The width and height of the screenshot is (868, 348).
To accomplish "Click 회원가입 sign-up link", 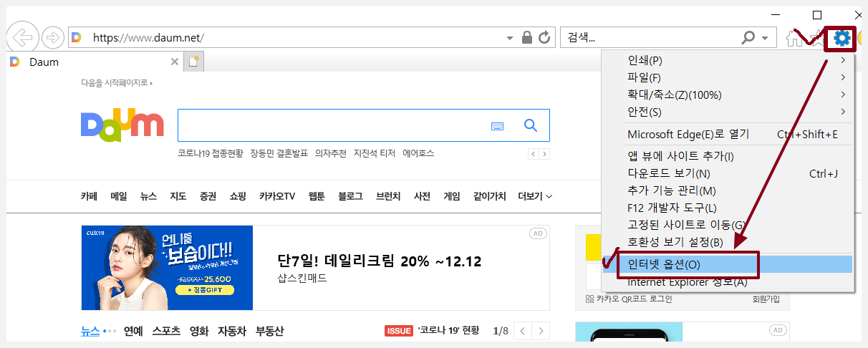I will 766,299.
